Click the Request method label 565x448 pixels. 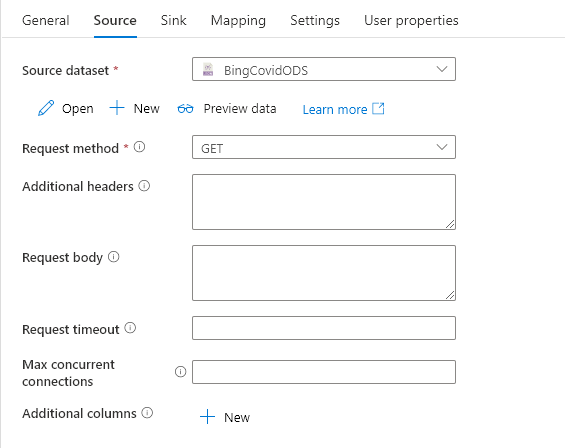tap(70, 148)
